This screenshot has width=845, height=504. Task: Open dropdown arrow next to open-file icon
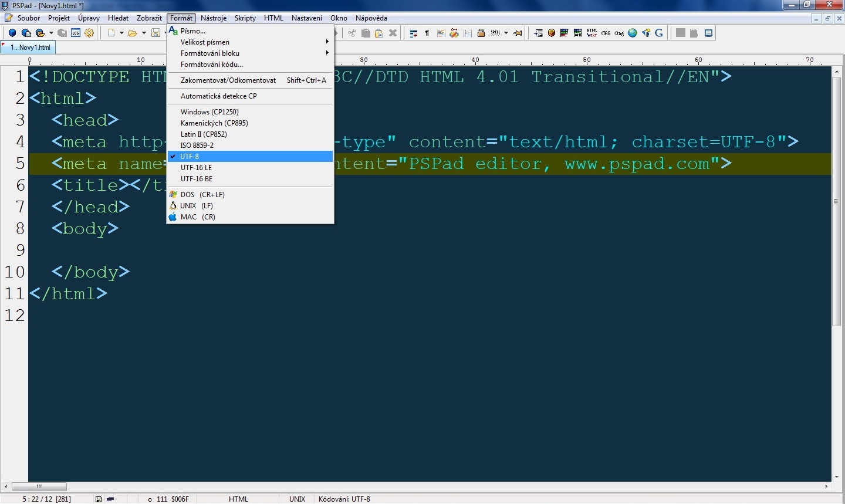click(x=144, y=33)
